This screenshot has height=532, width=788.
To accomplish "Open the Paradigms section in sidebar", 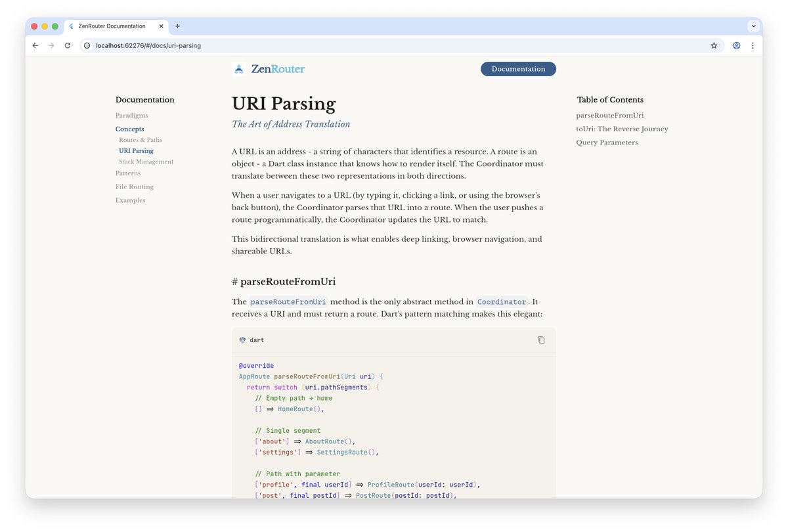I will (131, 116).
